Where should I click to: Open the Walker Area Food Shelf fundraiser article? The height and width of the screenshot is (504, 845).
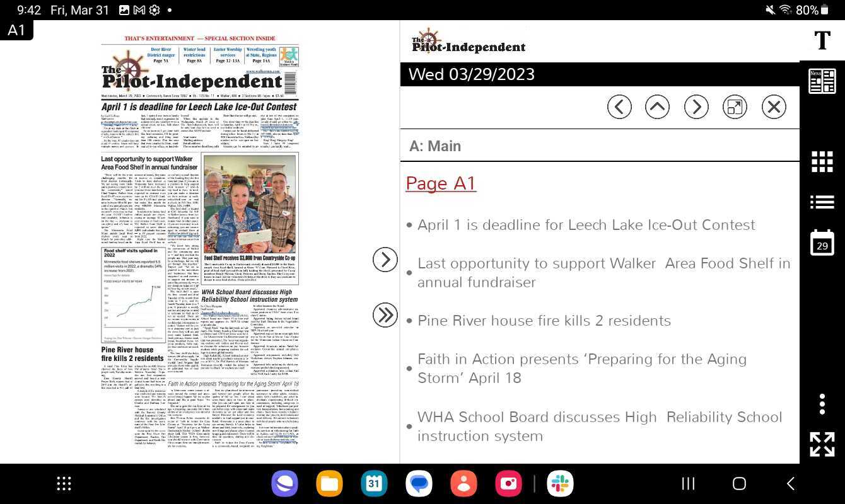[603, 273]
